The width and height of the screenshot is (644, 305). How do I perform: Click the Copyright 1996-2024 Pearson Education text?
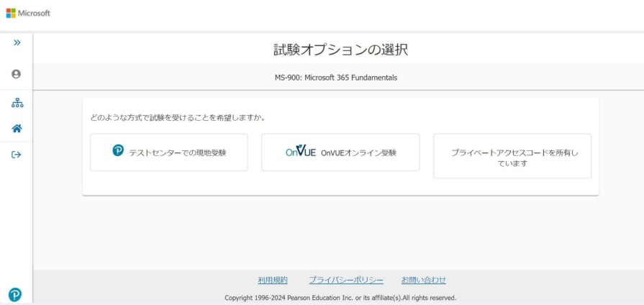[340, 298]
